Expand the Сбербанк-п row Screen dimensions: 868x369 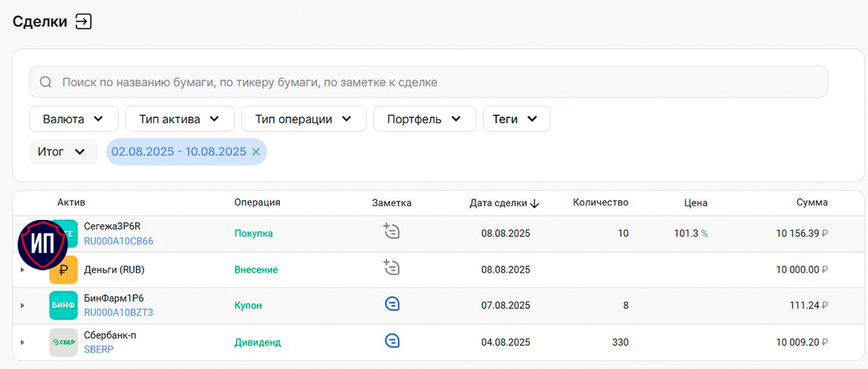click(x=22, y=342)
